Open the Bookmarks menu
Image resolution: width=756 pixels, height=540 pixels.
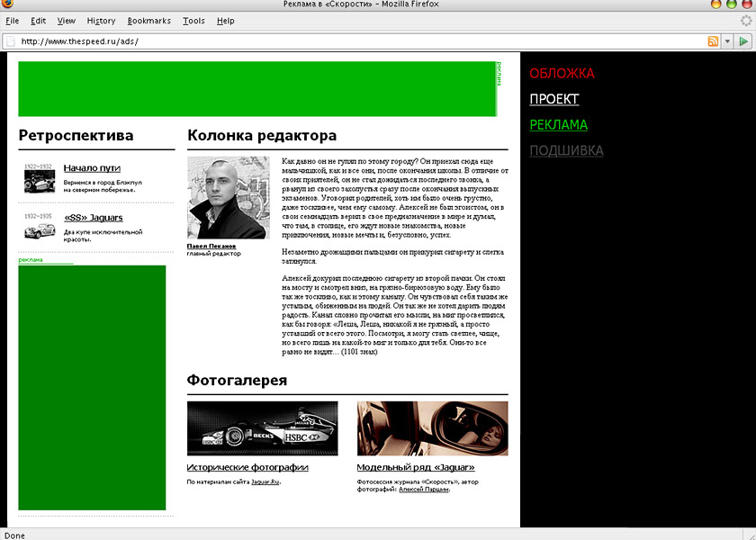(148, 21)
